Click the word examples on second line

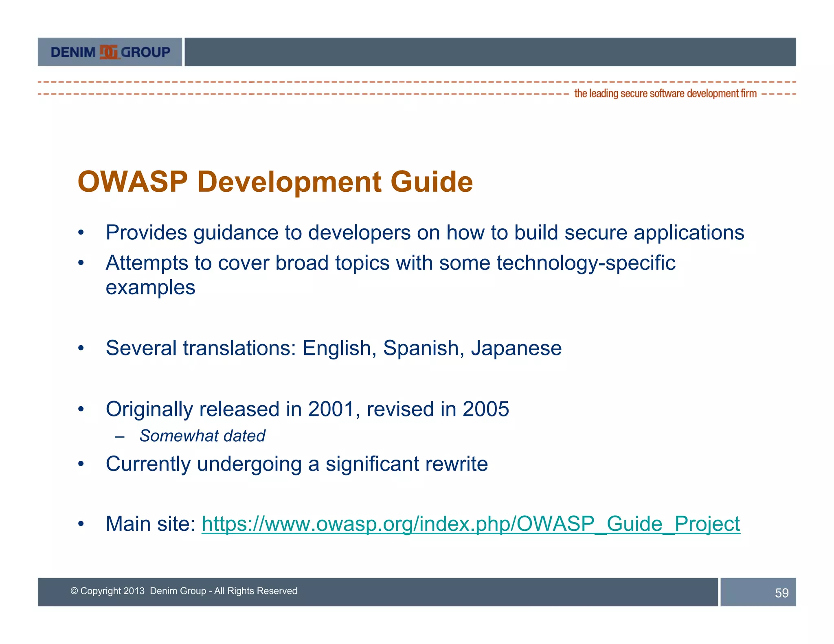[x=150, y=287]
